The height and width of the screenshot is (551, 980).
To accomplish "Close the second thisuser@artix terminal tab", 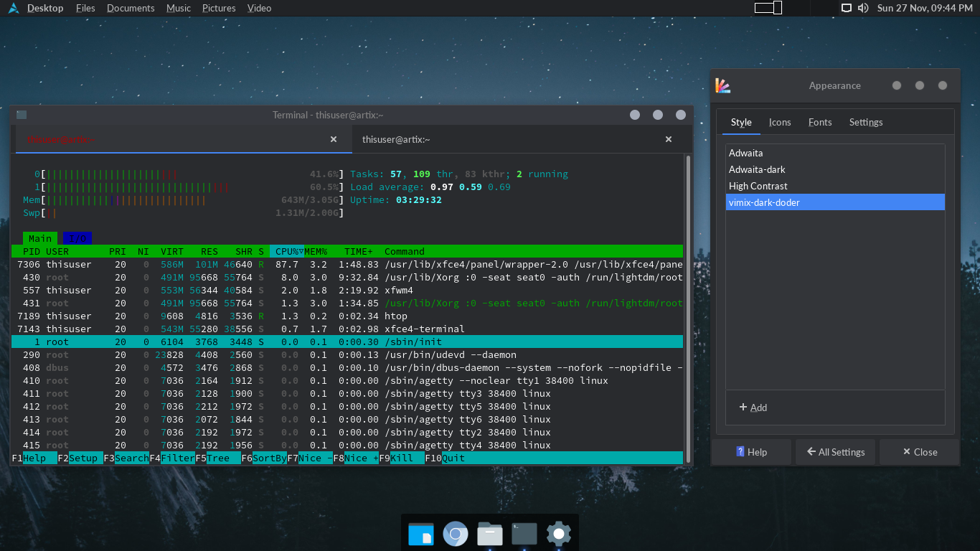I will pyautogui.click(x=669, y=139).
